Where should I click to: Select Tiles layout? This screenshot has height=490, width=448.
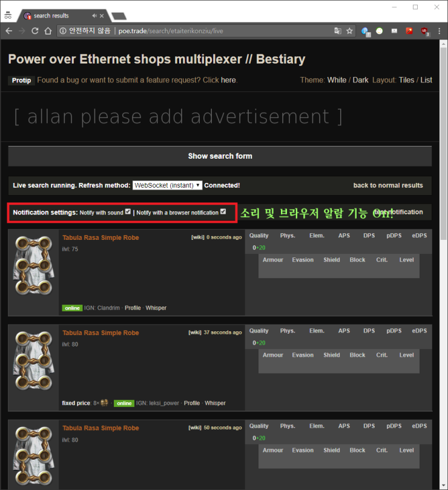pyautogui.click(x=406, y=80)
